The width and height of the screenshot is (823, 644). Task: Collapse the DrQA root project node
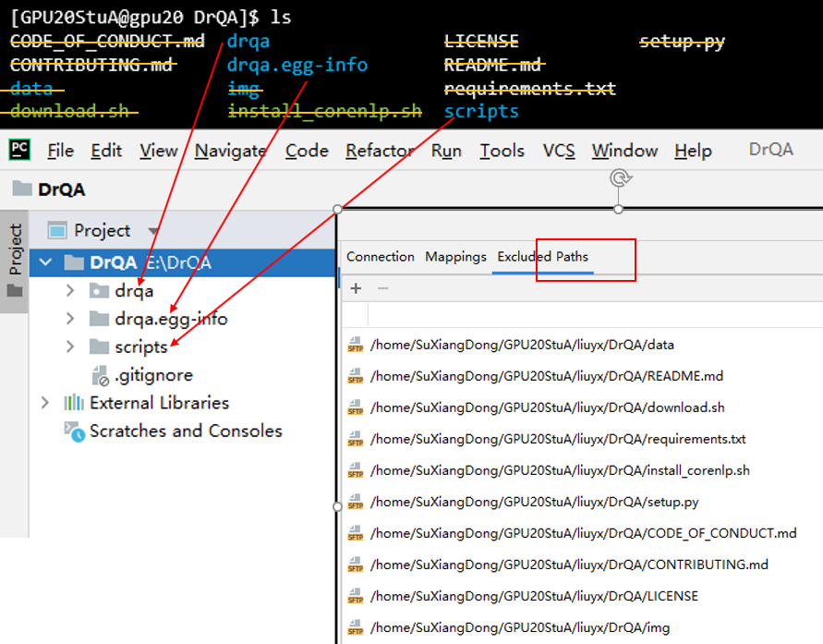click(45, 261)
